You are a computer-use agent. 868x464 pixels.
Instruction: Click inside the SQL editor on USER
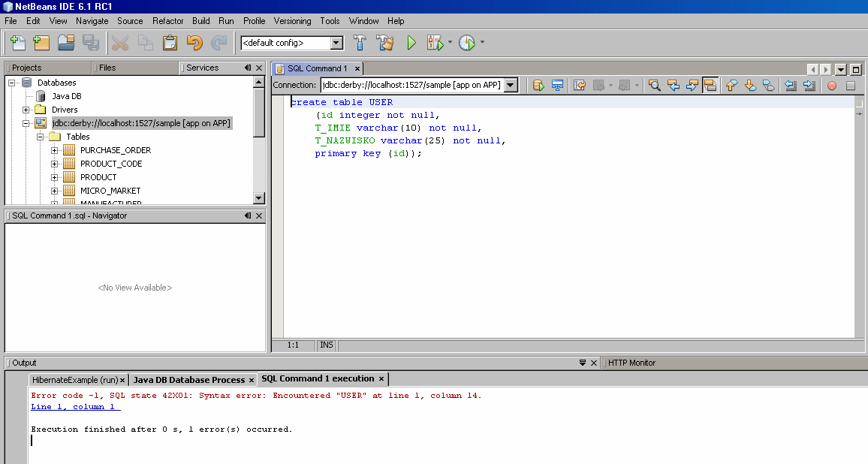click(381, 102)
